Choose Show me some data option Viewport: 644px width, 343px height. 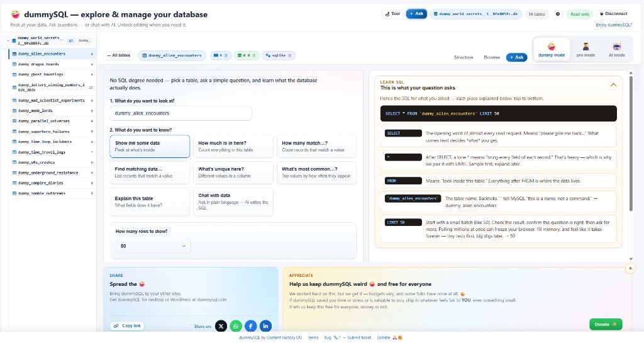coord(150,146)
